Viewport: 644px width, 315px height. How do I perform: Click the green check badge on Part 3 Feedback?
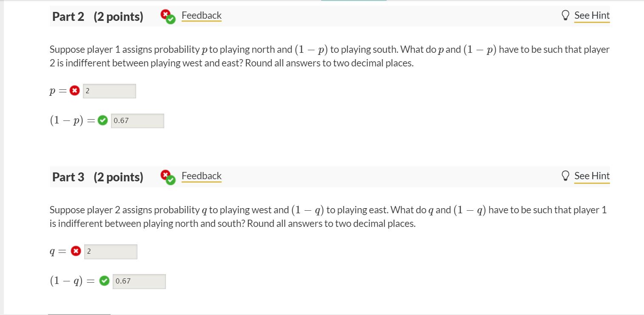[170, 180]
